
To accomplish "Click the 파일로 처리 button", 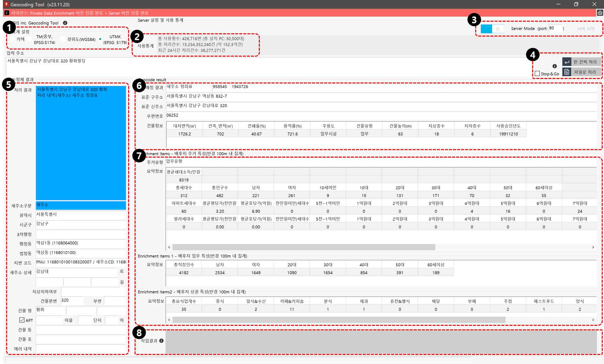I will [581, 72].
